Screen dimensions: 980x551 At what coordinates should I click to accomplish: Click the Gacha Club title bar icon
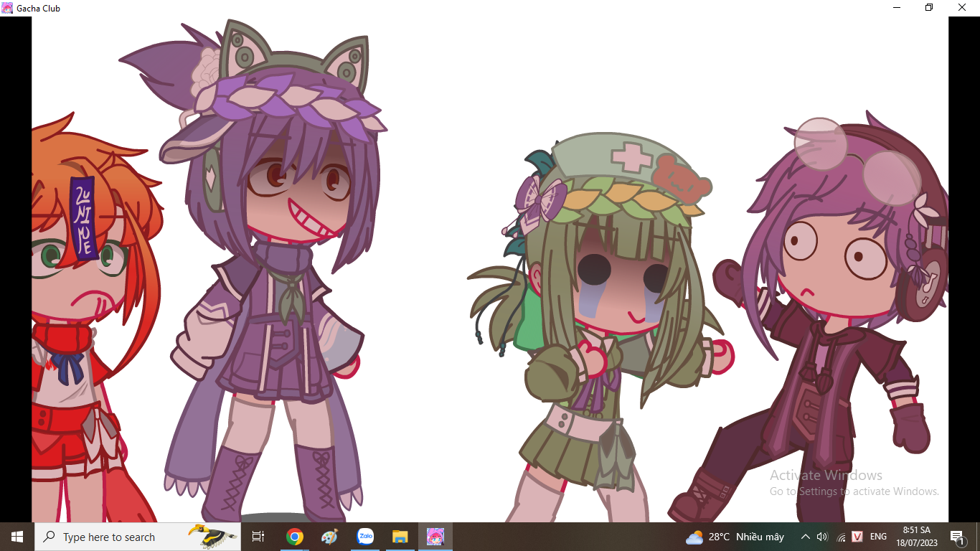[7, 8]
